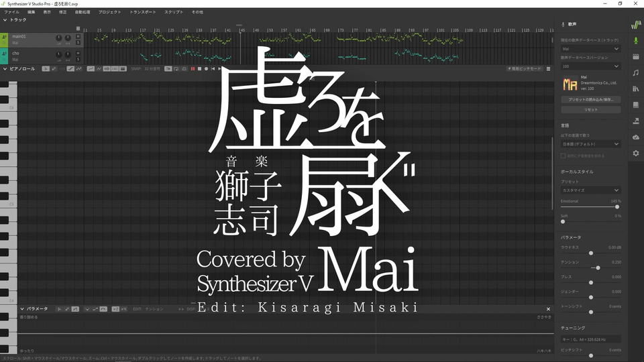Open the cloud license panel icon
This screenshot has height=362, width=644.
click(x=636, y=137)
